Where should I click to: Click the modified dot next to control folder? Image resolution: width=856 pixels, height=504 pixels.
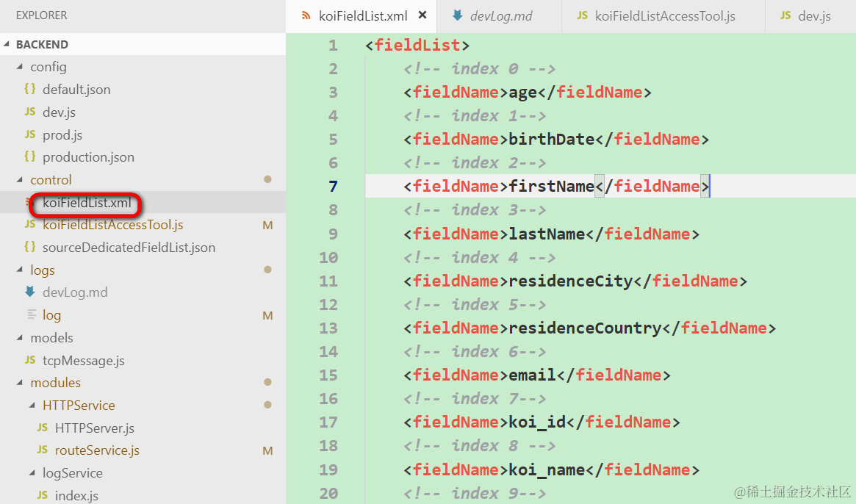pos(267,179)
